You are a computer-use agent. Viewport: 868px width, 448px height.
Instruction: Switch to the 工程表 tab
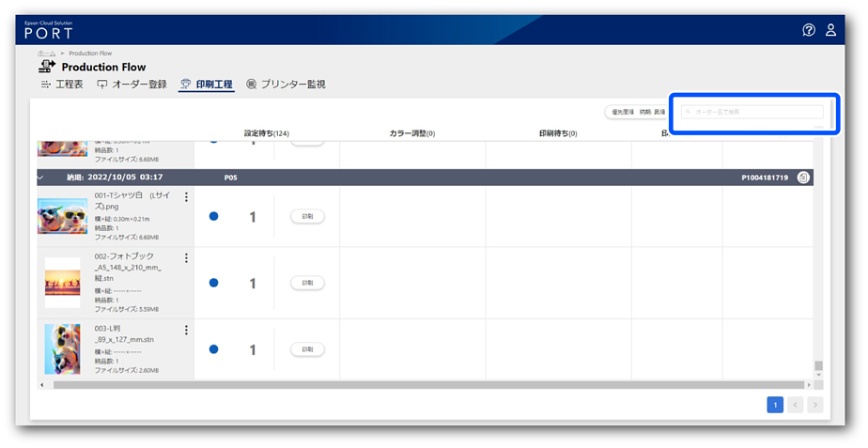coord(61,85)
